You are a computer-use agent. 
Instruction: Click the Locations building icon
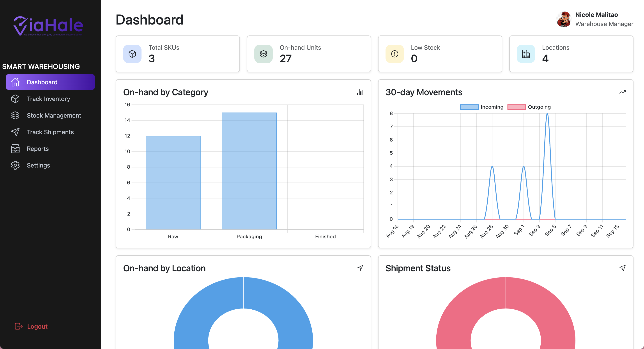[x=526, y=54]
